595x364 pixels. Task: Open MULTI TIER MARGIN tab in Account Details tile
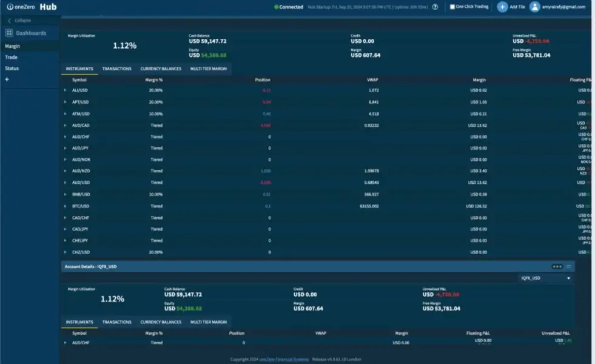(208, 322)
